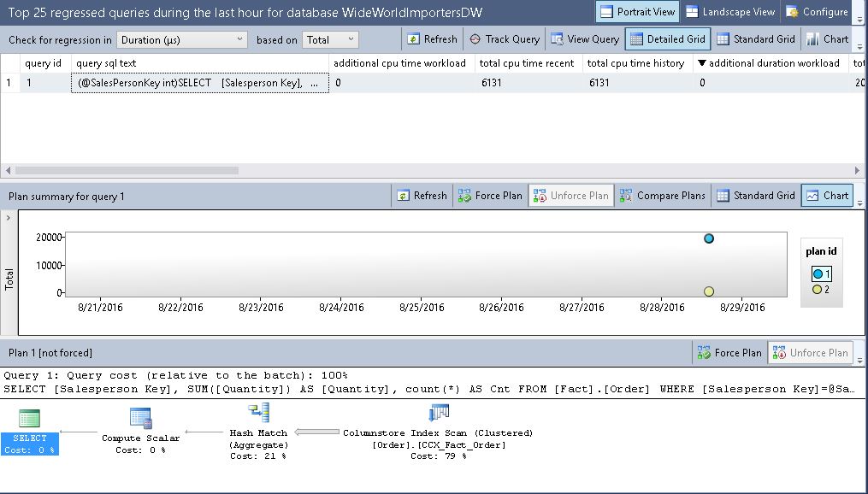Click View Query in the toolbar
The height and width of the screenshot is (494, 868).
pos(585,39)
